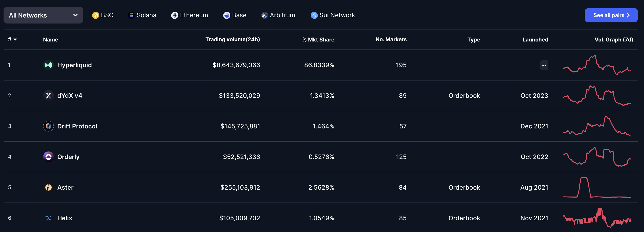Click the Orderly logo icon
Screen dimensions: 644x232
pos(48,157)
